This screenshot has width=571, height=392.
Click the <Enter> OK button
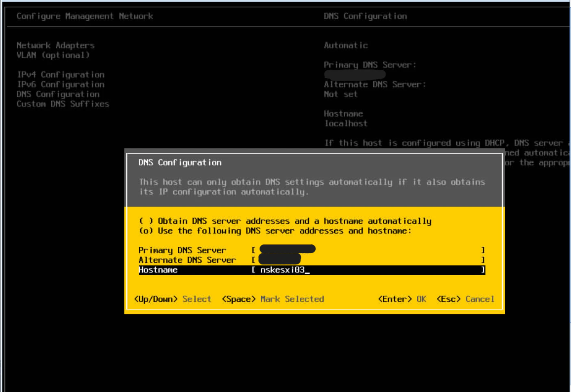tap(402, 299)
